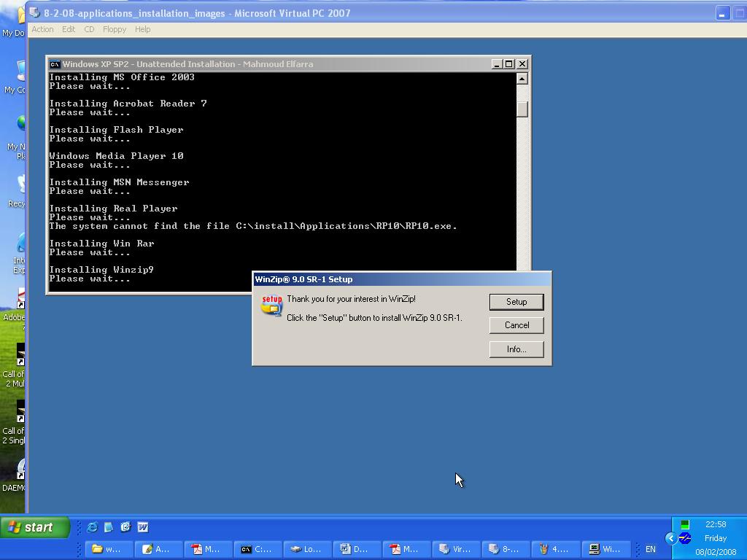Click the Virtual PC window icon in title bar
Image resolution: width=747 pixels, height=560 pixels.
(35, 13)
